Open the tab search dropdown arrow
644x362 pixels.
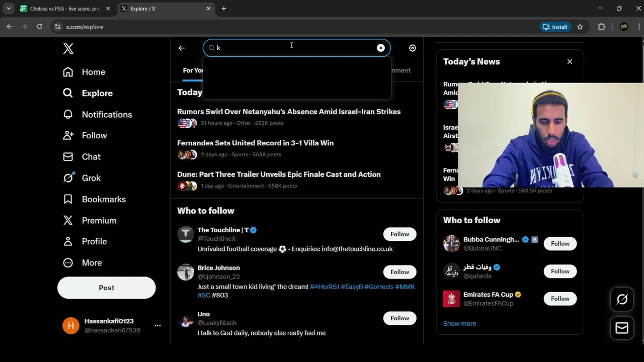pyautogui.click(x=9, y=9)
